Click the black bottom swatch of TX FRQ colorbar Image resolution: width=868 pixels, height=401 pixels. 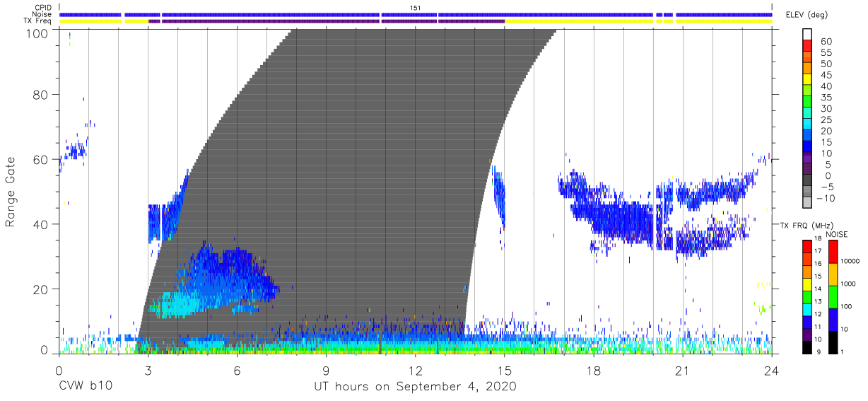[808, 347]
